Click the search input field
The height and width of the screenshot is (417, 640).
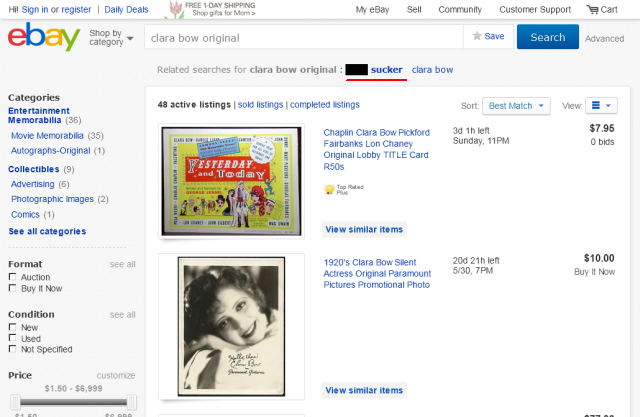pyautogui.click(x=302, y=37)
